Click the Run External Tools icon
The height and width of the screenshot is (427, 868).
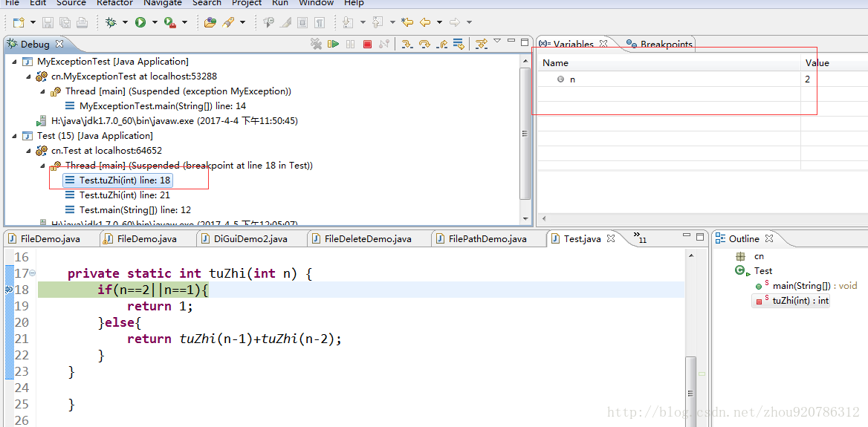click(x=170, y=23)
